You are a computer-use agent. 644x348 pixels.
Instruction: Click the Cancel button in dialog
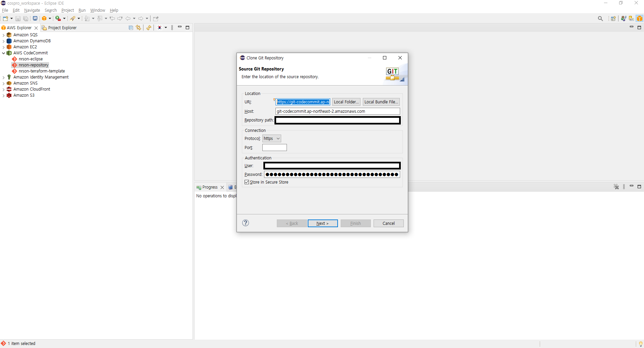tap(388, 223)
